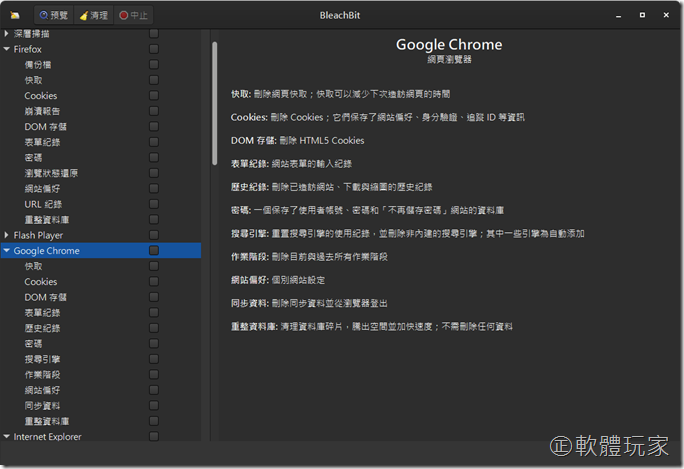Viewport: 684px width, 469px height.
Task: Select the Internet Explorer tree item
Action: tap(47, 437)
